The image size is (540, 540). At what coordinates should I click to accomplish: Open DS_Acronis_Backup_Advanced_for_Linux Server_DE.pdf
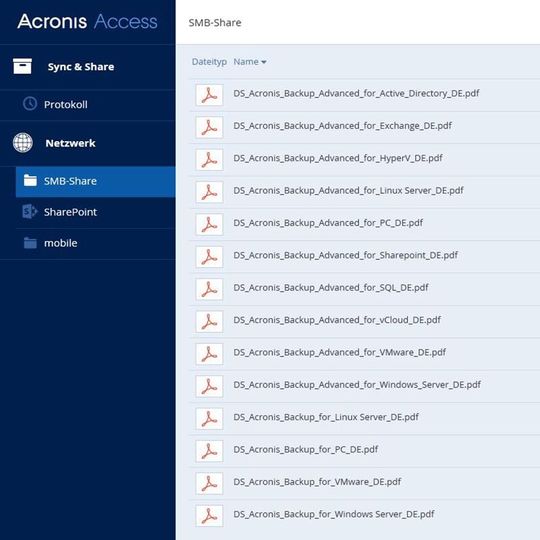coord(348,190)
